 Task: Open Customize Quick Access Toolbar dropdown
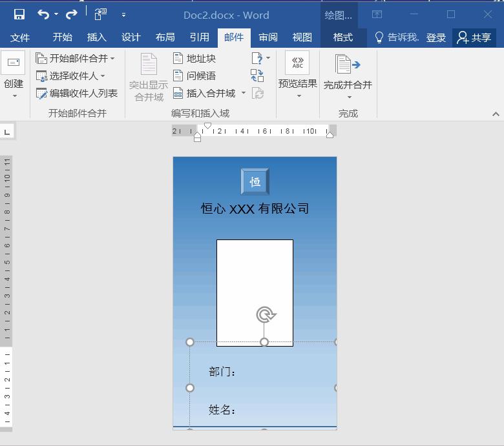(123, 15)
